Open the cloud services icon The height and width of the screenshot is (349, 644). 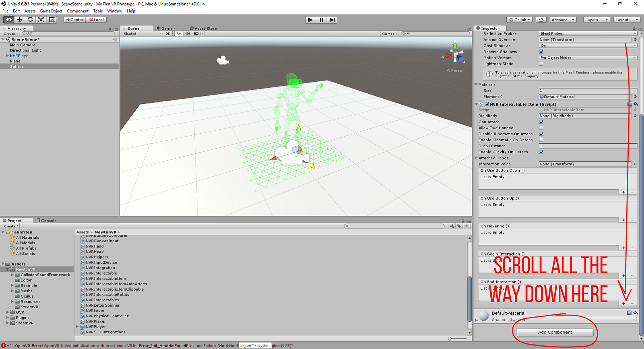pyautogui.click(x=541, y=20)
